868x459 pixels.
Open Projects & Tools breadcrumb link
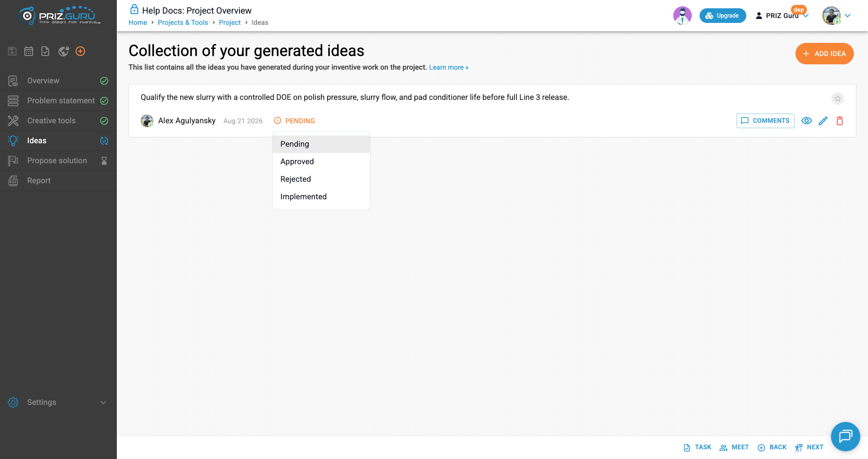point(183,22)
